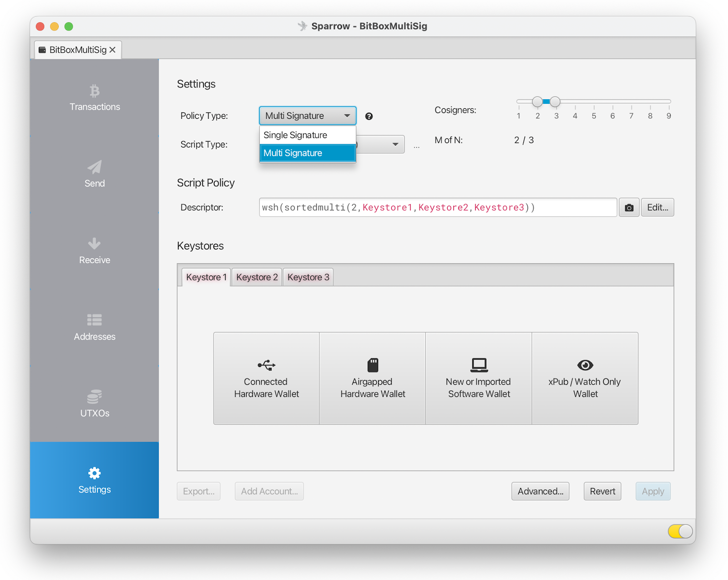Collapse the Policy Type combo box
This screenshot has height=580, width=728.
tap(308, 116)
